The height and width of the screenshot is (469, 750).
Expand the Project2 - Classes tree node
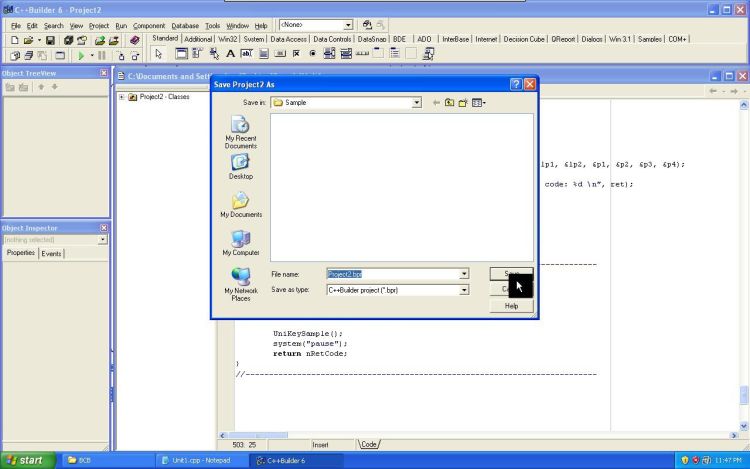(121, 97)
